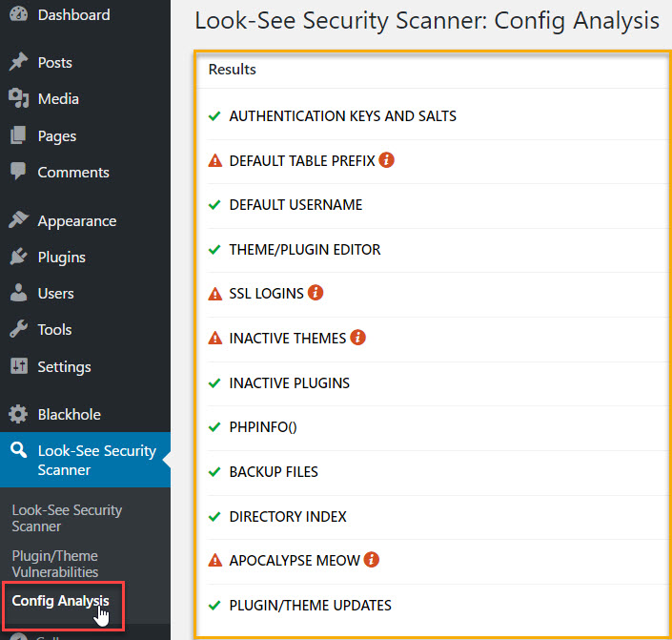Image resolution: width=672 pixels, height=640 pixels.
Task: Click PLUGIN/THEME UPDATES result text
Action: click(x=311, y=605)
